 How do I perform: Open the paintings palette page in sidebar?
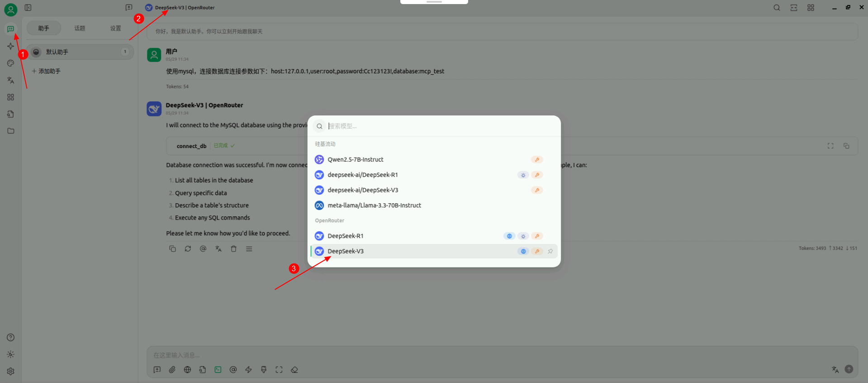click(x=10, y=63)
